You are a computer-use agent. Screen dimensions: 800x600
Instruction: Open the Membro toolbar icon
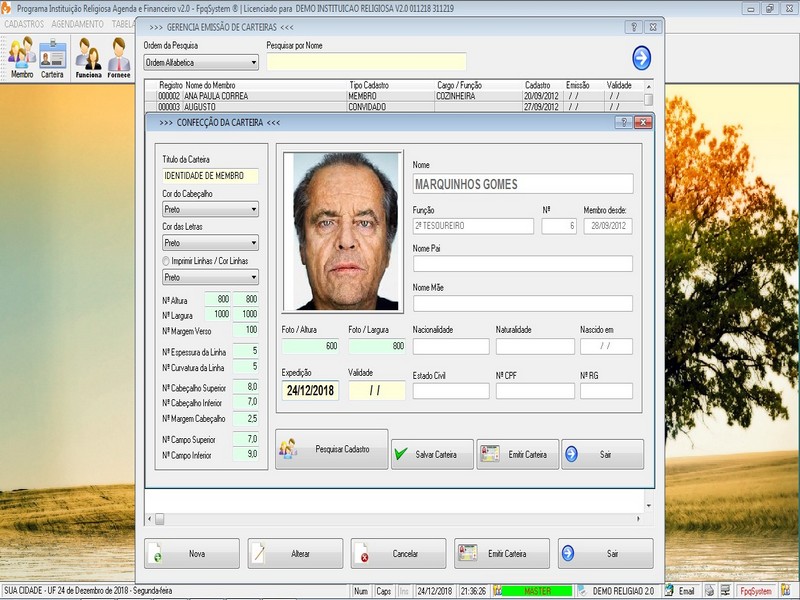pos(21,58)
